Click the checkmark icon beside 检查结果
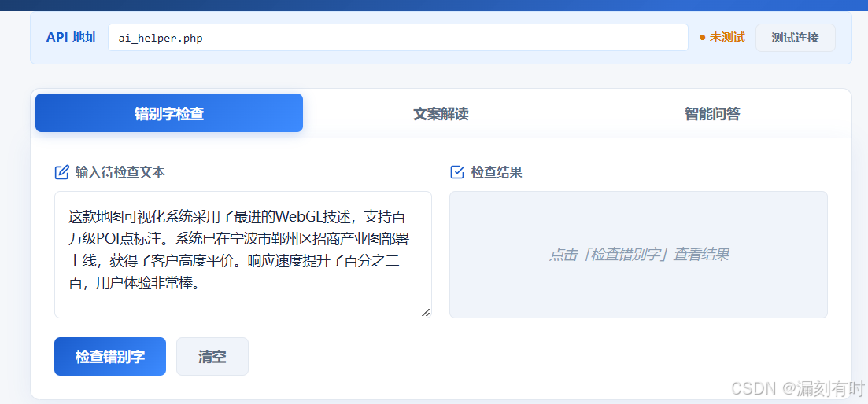 point(457,172)
